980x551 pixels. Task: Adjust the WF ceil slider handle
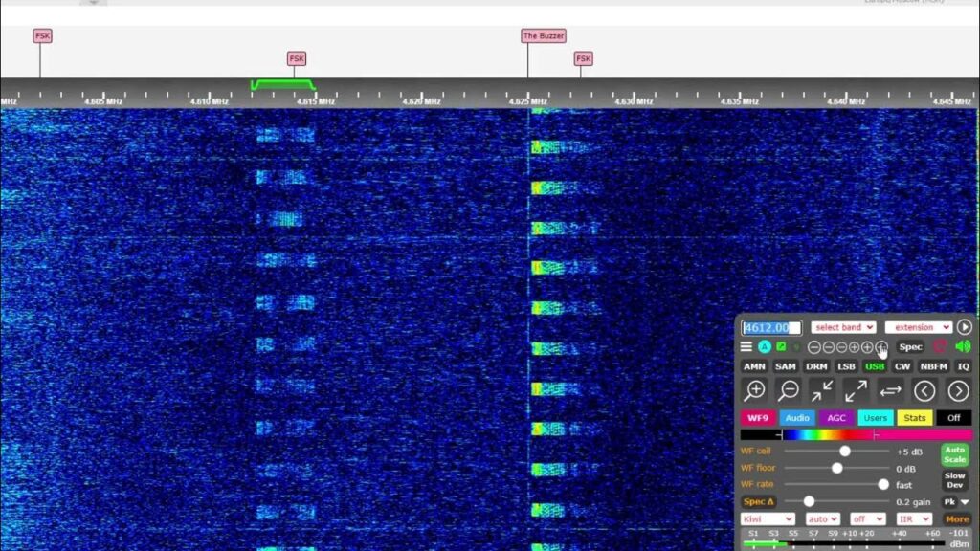[x=845, y=452]
